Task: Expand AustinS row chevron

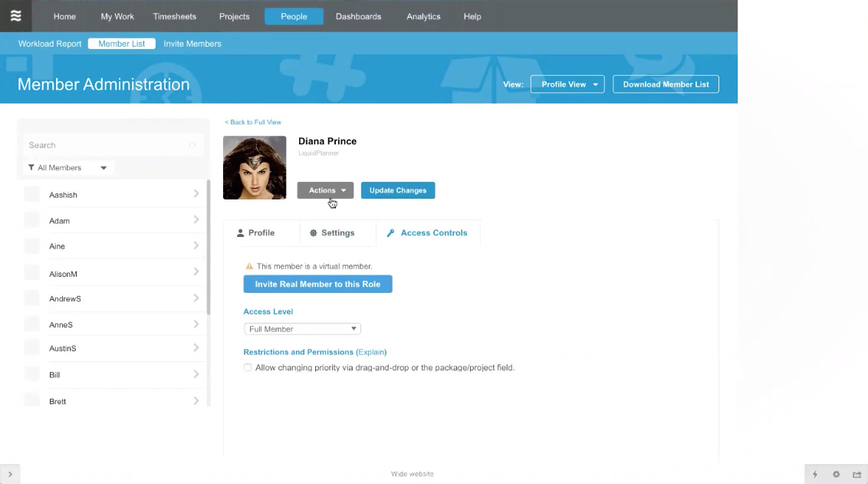Action: [x=196, y=347]
